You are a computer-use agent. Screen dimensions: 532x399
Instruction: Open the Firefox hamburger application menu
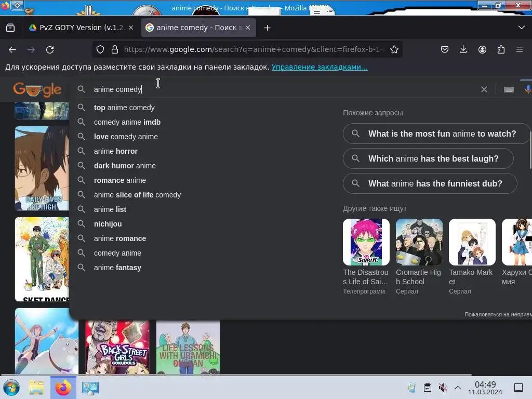(520, 49)
